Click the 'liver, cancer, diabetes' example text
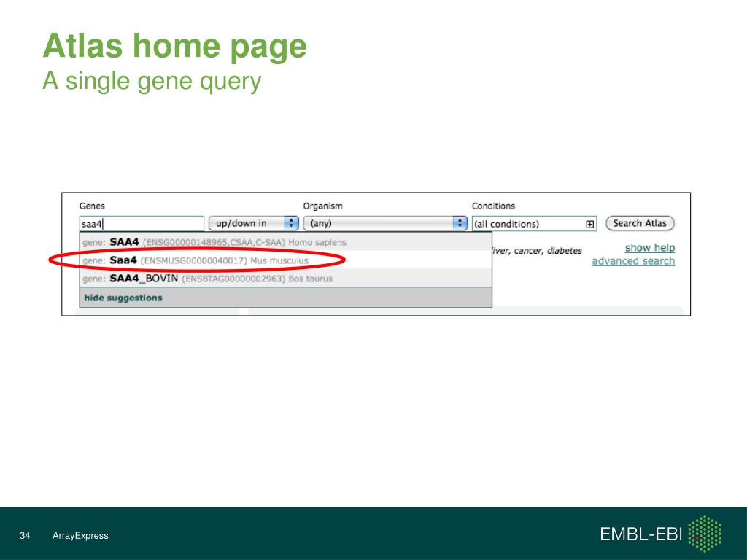747x560 pixels. point(538,251)
